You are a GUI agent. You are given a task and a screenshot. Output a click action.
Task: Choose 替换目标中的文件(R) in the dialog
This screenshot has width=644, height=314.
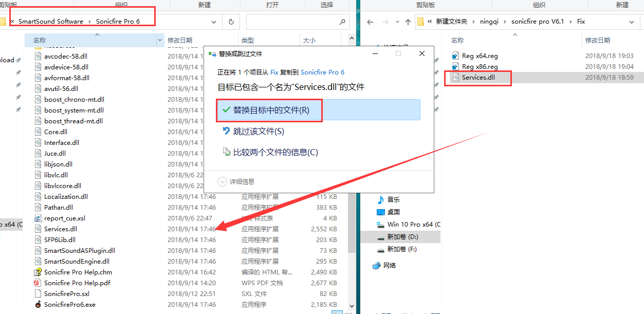point(318,110)
